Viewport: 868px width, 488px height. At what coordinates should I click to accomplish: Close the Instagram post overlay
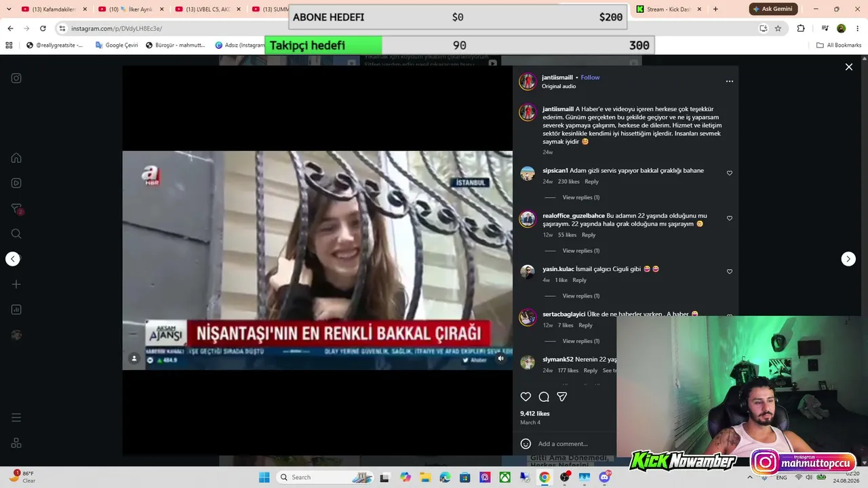848,67
